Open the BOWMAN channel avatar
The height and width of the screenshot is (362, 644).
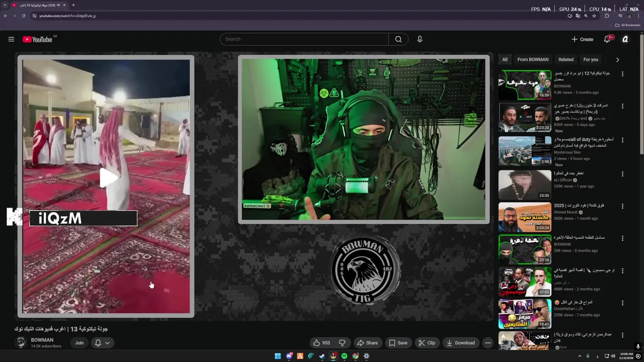tap(21, 343)
